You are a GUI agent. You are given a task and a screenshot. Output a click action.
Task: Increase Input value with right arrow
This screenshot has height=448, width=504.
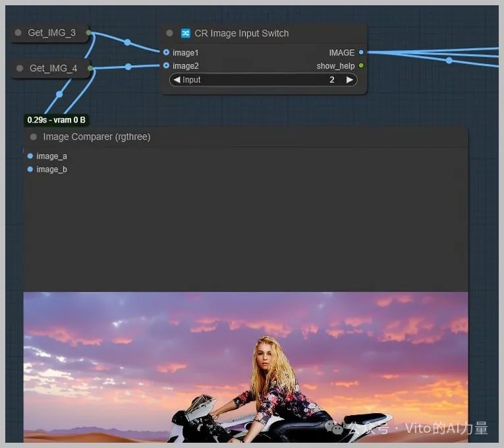[349, 79]
